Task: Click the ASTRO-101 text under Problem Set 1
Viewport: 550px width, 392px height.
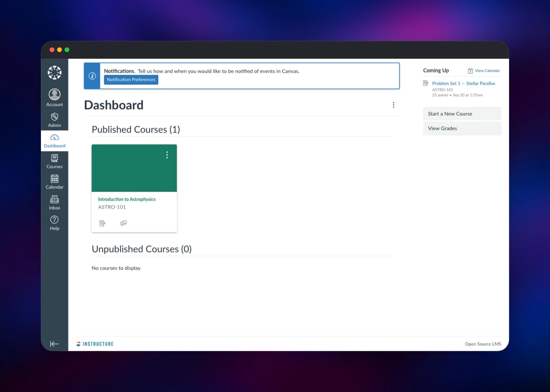Action: 443,90
